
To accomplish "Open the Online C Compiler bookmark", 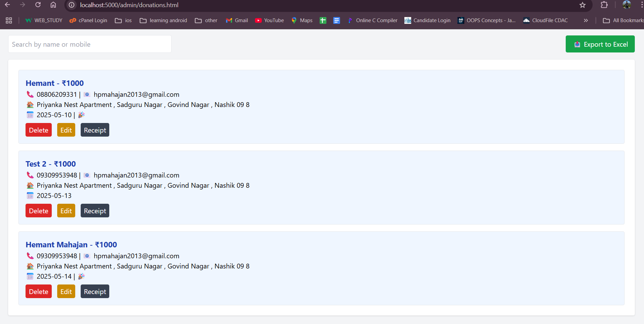I will point(372,20).
